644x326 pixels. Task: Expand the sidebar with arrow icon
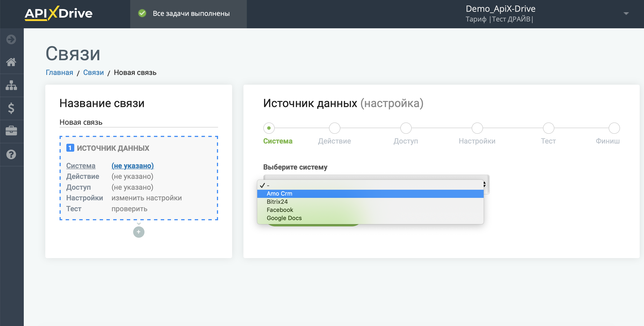coord(11,39)
